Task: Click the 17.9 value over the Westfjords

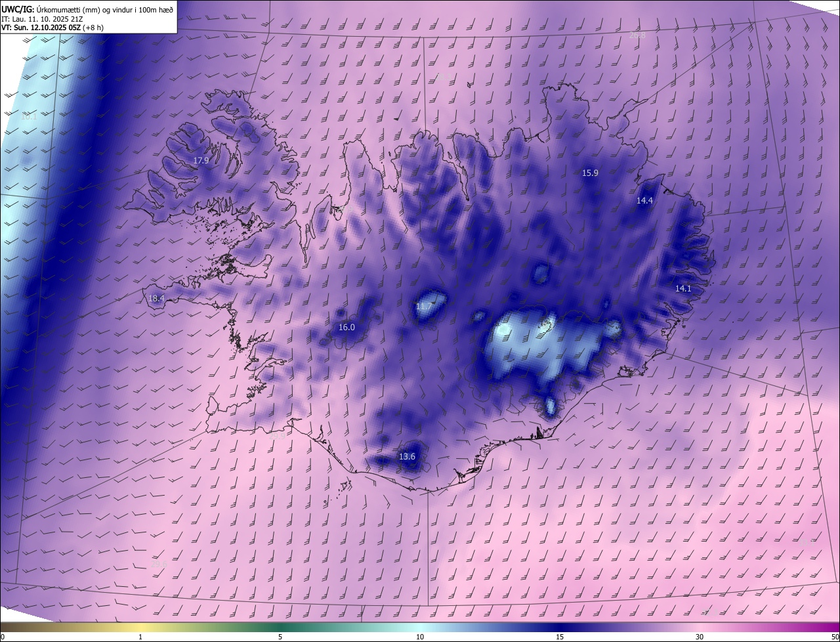Action: (201, 160)
